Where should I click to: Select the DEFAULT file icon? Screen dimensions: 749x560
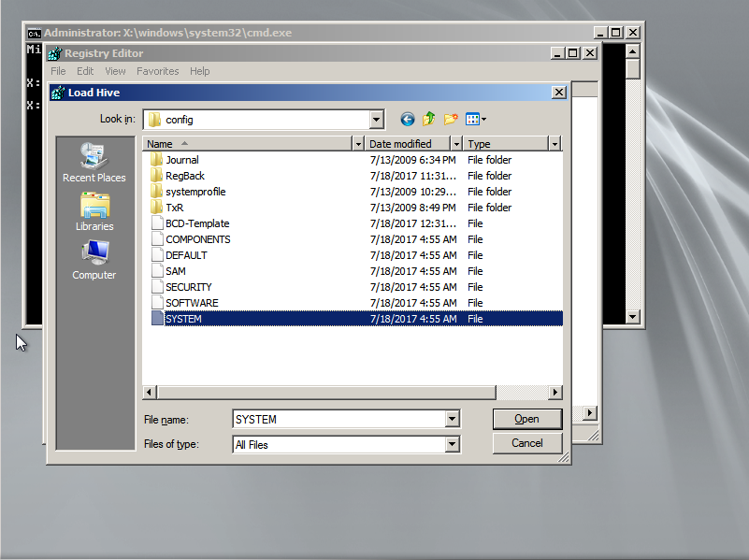tap(157, 255)
